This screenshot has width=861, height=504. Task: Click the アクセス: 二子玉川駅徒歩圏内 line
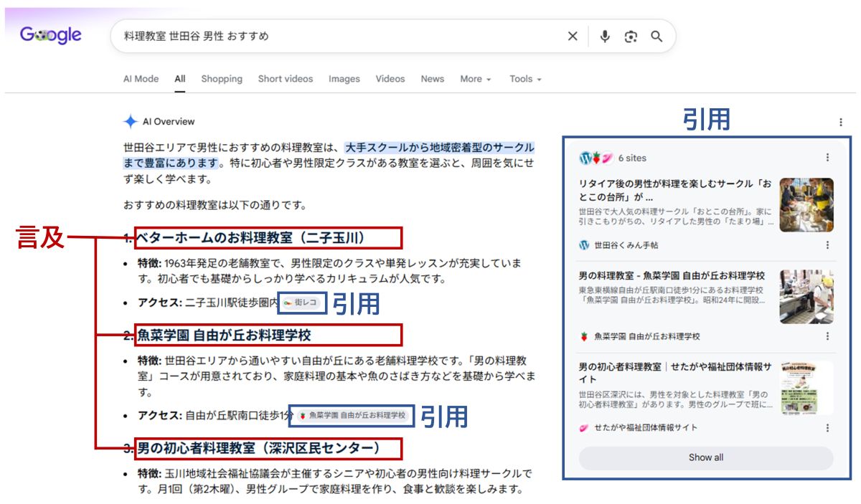click(x=208, y=303)
